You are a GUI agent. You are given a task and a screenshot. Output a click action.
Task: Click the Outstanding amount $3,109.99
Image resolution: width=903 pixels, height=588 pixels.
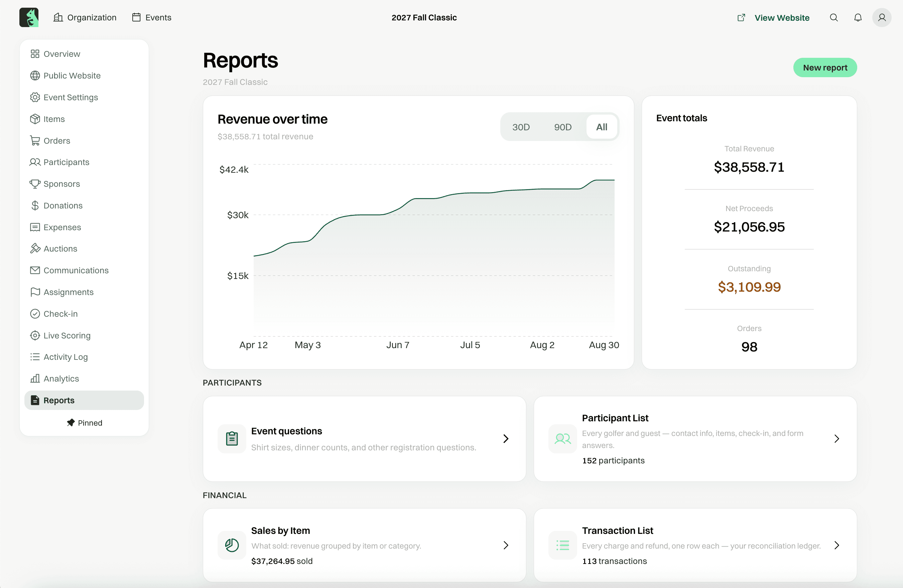click(x=749, y=287)
